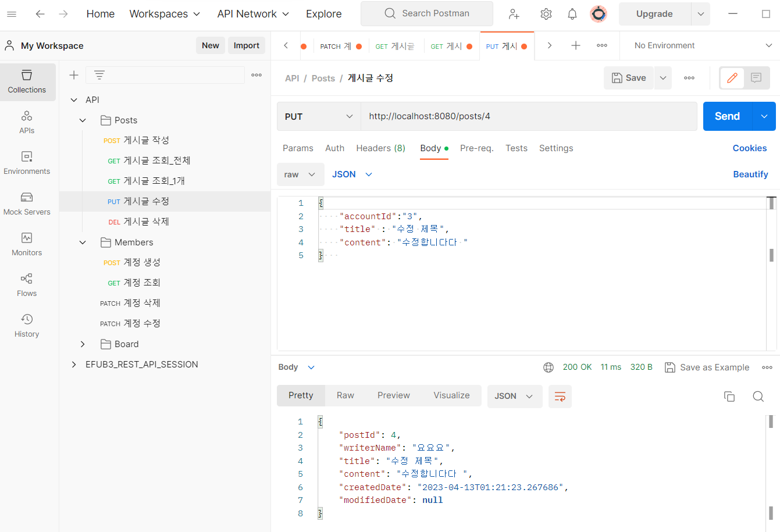Create a new collection with plus icon

tap(74, 75)
